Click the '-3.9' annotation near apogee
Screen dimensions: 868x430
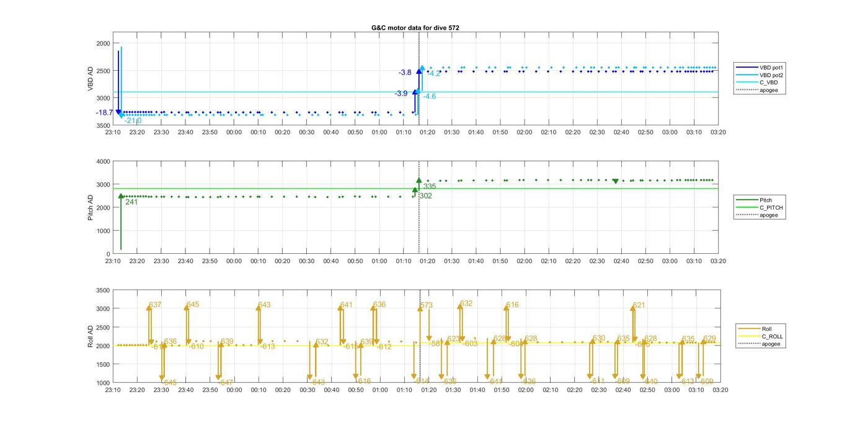tap(401, 94)
